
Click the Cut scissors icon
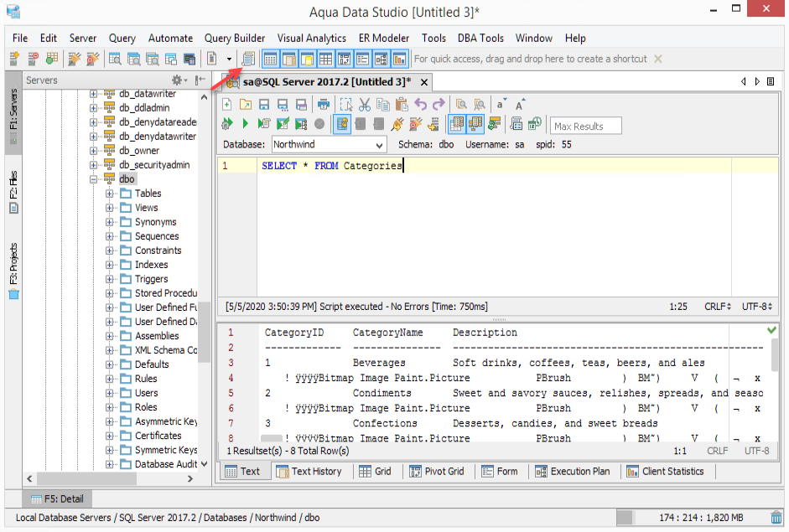click(365, 105)
